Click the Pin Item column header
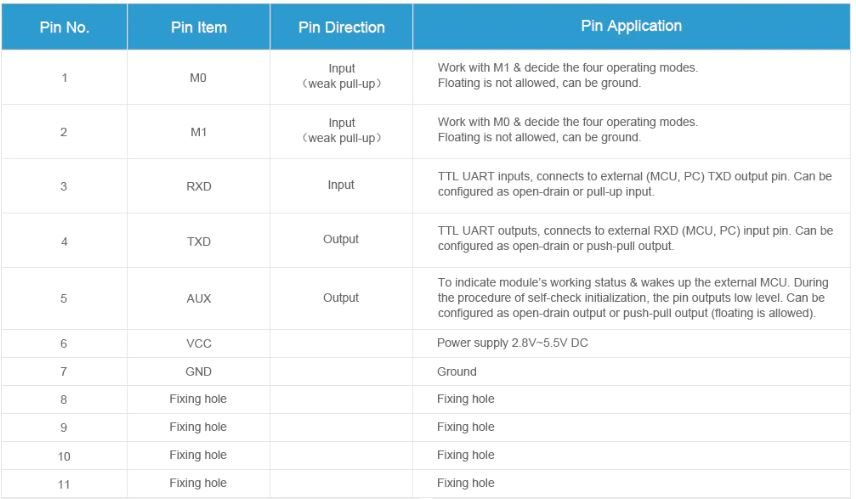 (199, 27)
